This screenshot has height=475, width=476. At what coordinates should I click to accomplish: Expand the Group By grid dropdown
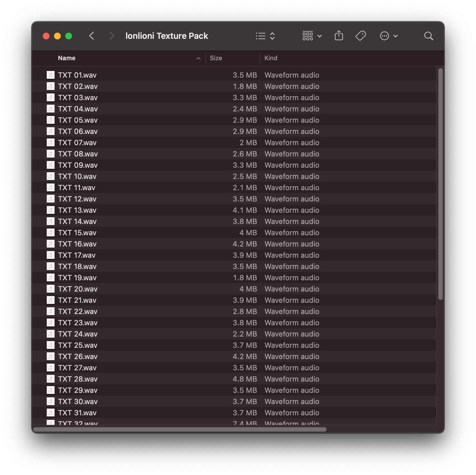click(x=312, y=36)
